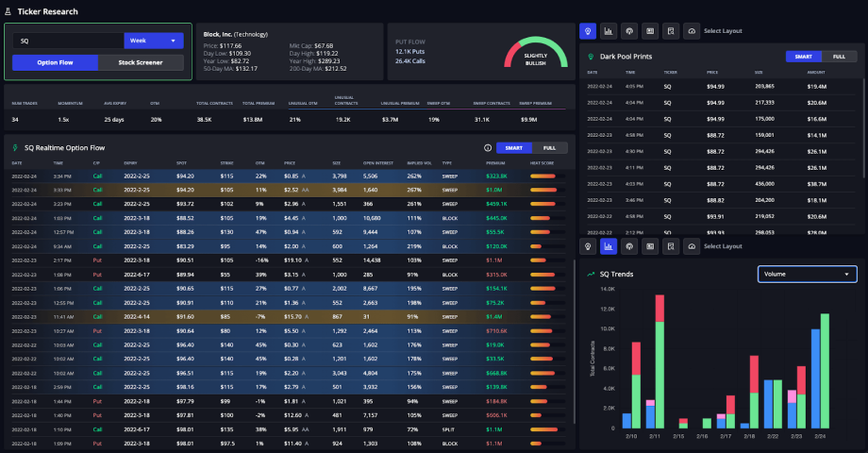Select the gauge layout icon above Dark Pool Prints
Screen dimensions: 868x453
(692, 31)
